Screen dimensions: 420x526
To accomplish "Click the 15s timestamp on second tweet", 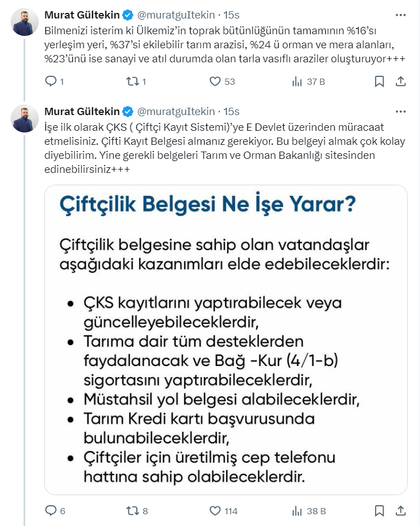I will pos(231,111).
